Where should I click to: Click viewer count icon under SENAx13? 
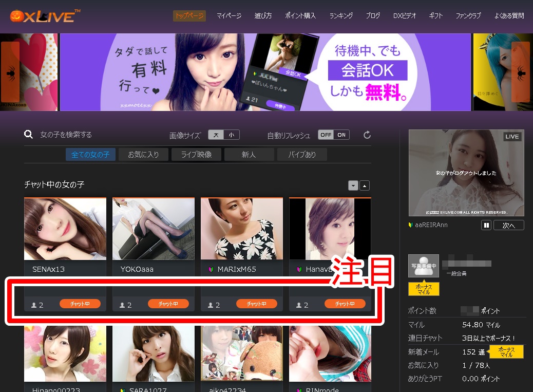pos(34,305)
